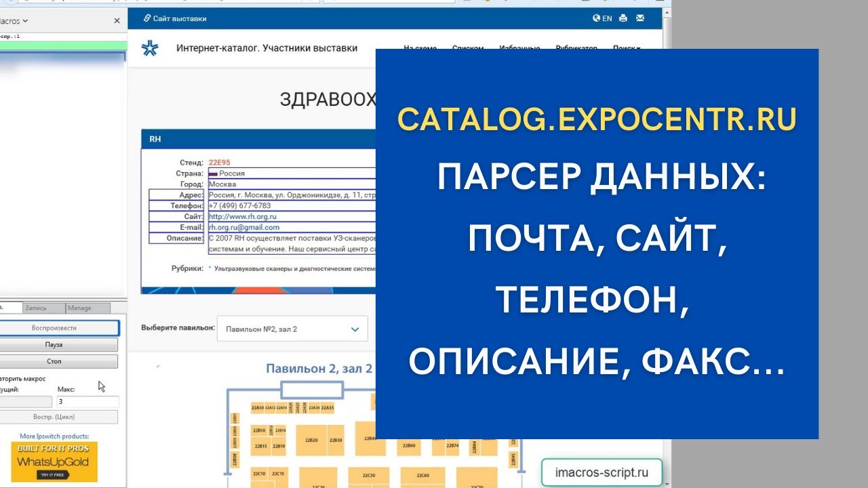Click the Воспроизвести button
The height and width of the screenshot is (488, 868).
coord(58,328)
